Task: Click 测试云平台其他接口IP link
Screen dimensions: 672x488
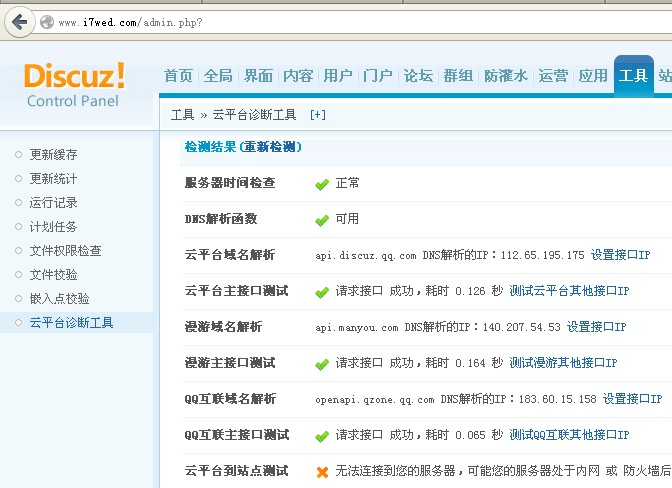Action: [569, 291]
